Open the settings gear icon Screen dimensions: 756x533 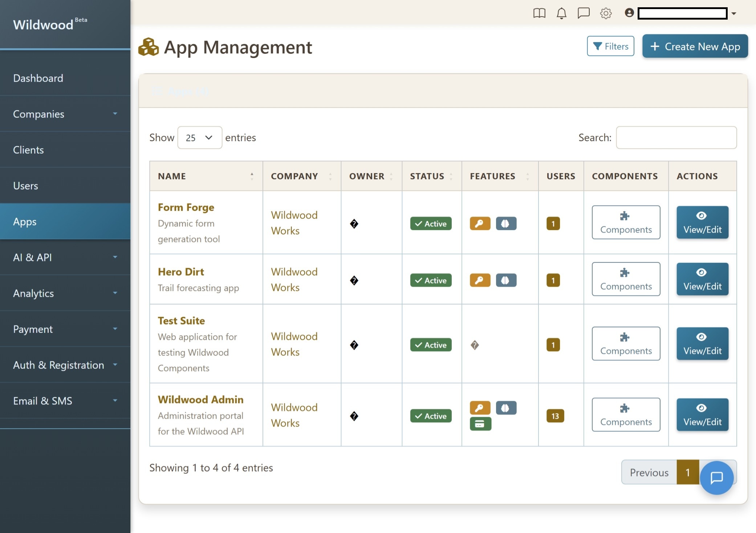point(606,13)
